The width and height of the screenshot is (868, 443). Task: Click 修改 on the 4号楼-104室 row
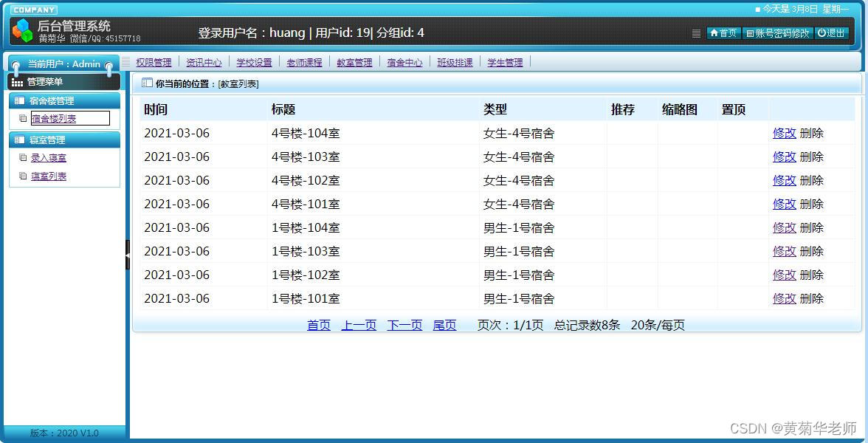click(784, 133)
